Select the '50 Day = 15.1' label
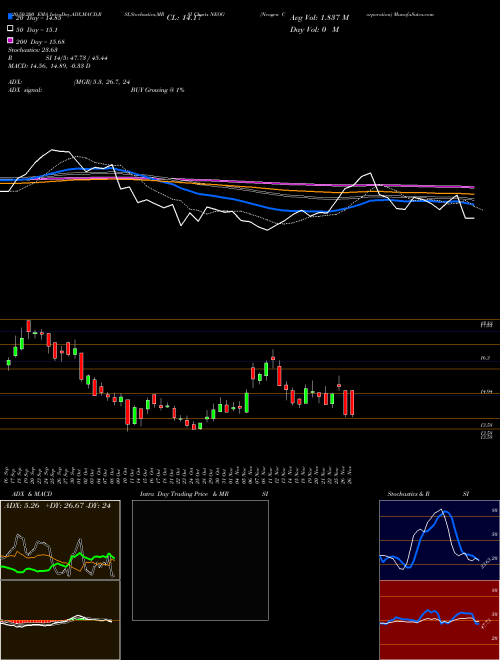500x660 pixels. pyautogui.click(x=37, y=30)
